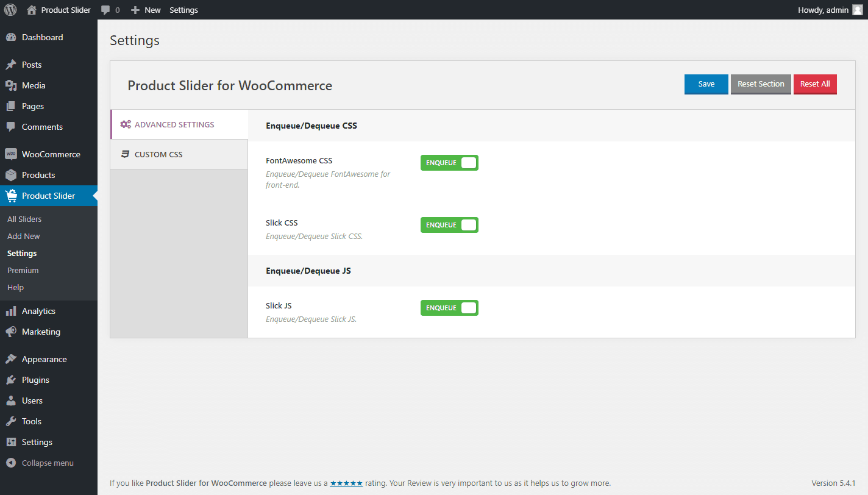
Task: Click the Collapse menu arrow icon
Action: coord(11,463)
